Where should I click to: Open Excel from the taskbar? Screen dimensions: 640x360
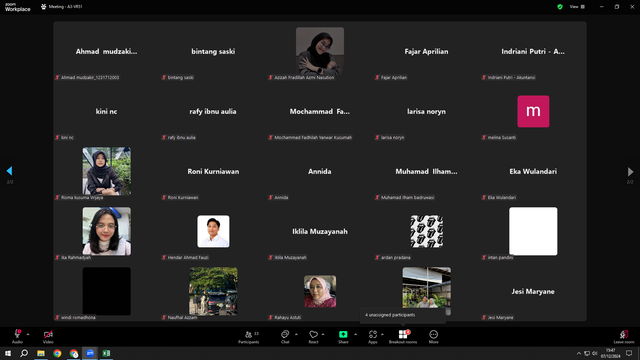click(x=106, y=353)
